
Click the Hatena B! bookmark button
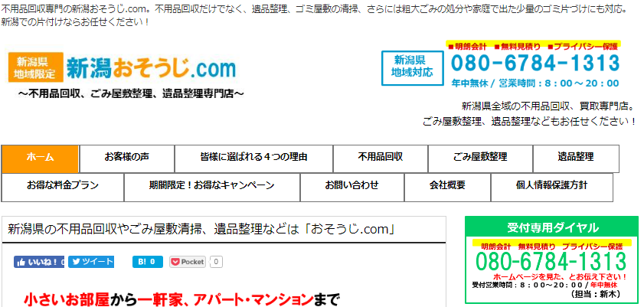click(147, 262)
